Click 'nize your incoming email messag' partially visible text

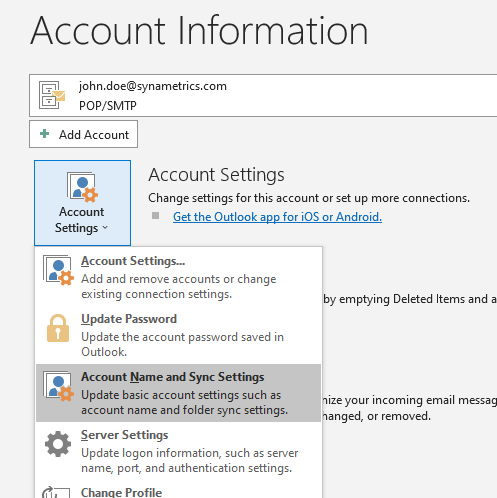(410, 400)
